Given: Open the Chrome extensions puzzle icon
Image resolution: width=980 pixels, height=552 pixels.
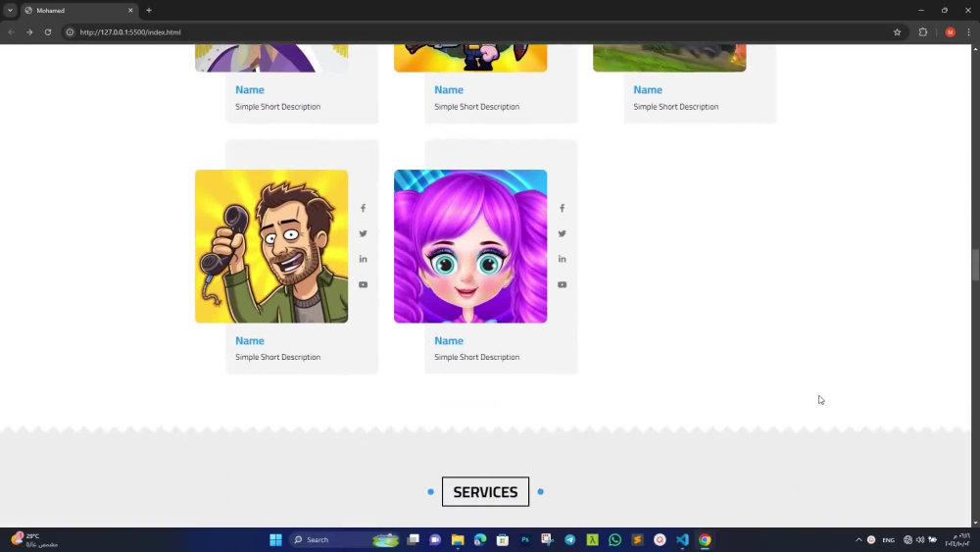Looking at the screenshot, I should tap(923, 32).
